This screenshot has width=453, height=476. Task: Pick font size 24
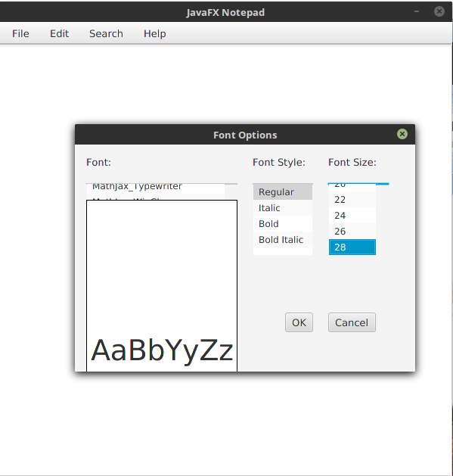(x=352, y=216)
